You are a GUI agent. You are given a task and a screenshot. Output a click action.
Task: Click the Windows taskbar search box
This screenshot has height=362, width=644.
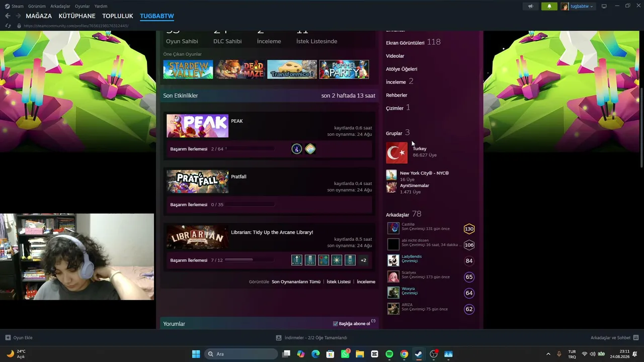click(x=242, y=354)
